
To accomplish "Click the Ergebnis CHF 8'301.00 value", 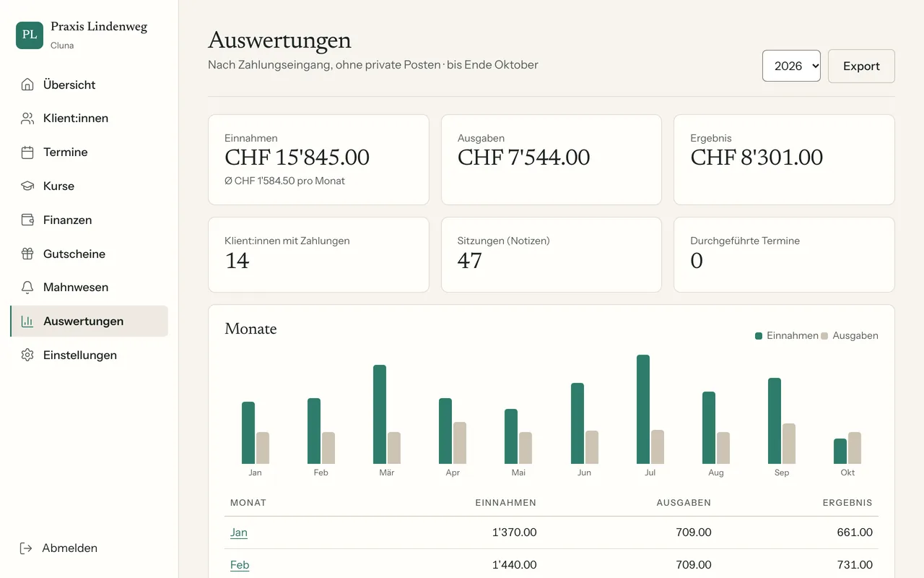I will click(x=757, y=158).
